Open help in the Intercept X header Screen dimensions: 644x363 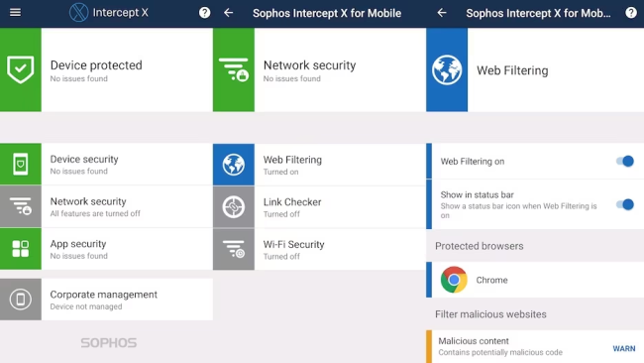204,13
